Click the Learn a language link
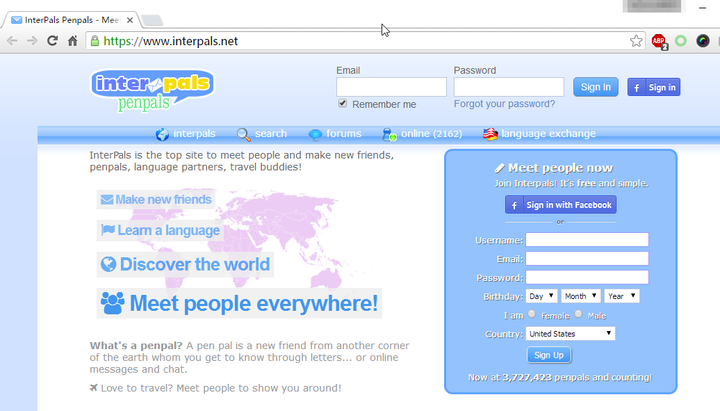This screenshot has width=720, height=411. click(160, 230)
